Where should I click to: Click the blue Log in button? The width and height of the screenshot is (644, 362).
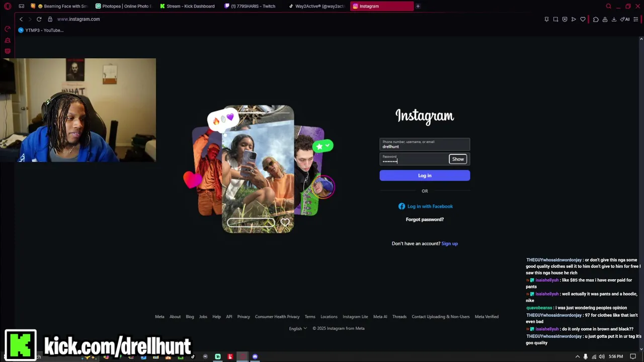(x=425, y=175)
